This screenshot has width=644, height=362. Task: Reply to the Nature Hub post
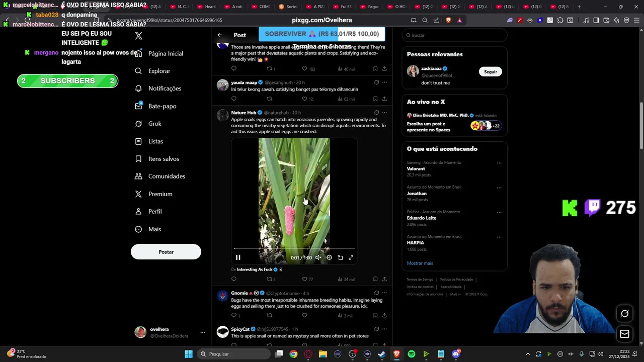(x=233, y=279)
